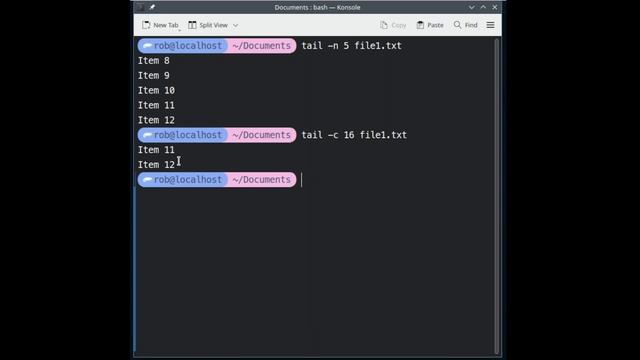Open the hamburger menu

pos(490,25)
